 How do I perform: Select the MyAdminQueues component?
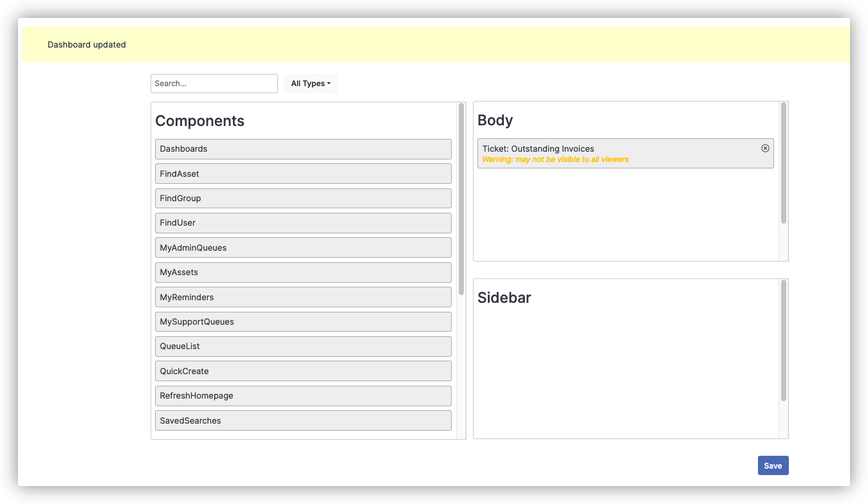pyautogui.click(x=302, y=248)
